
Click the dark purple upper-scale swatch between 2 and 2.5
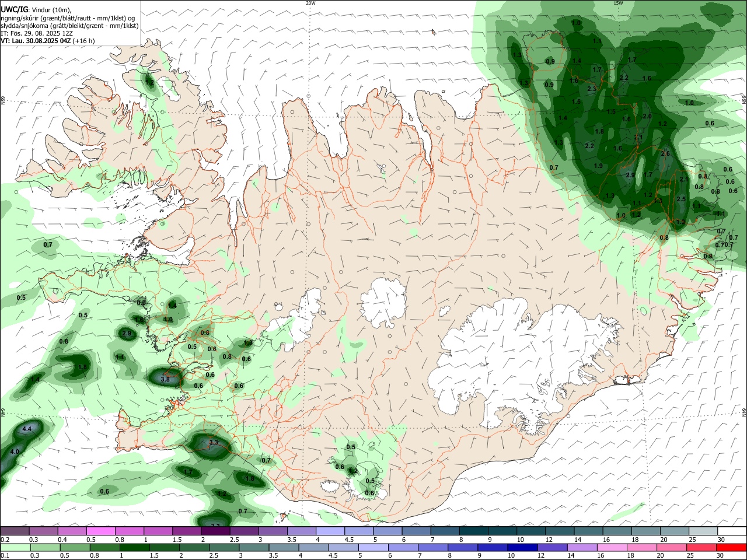click(215, 531)
